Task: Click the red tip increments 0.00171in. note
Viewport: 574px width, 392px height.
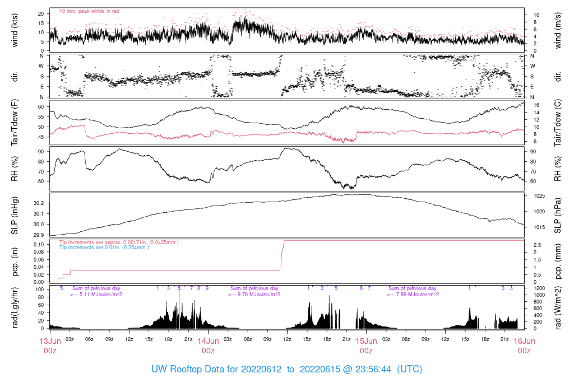Action: (x=119, y=242)
